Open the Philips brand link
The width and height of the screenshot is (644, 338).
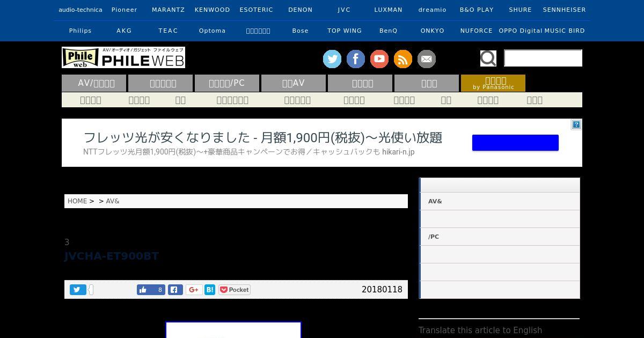coord(80,31)
